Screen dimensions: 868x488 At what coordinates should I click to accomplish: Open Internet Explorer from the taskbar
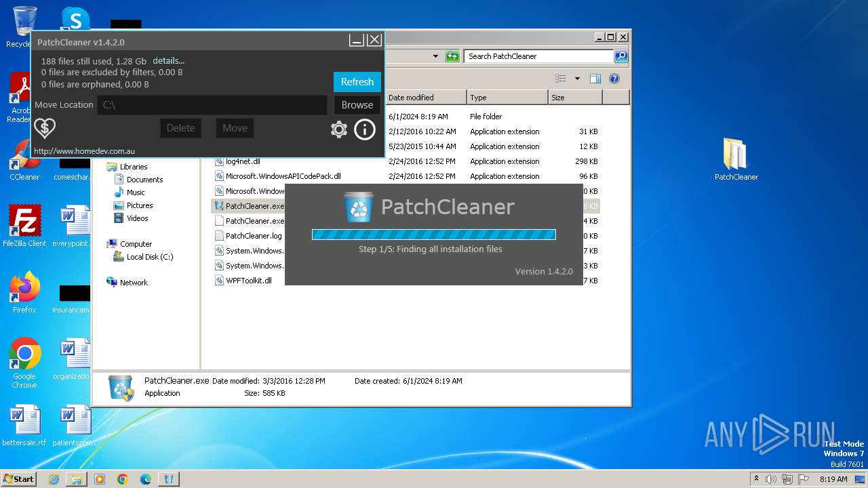54,479
